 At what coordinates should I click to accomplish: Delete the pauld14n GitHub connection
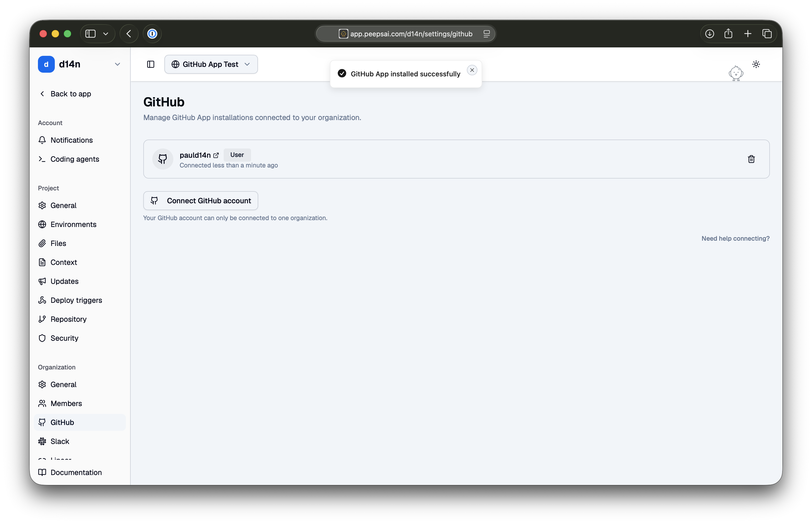click(x=751, y=159)
